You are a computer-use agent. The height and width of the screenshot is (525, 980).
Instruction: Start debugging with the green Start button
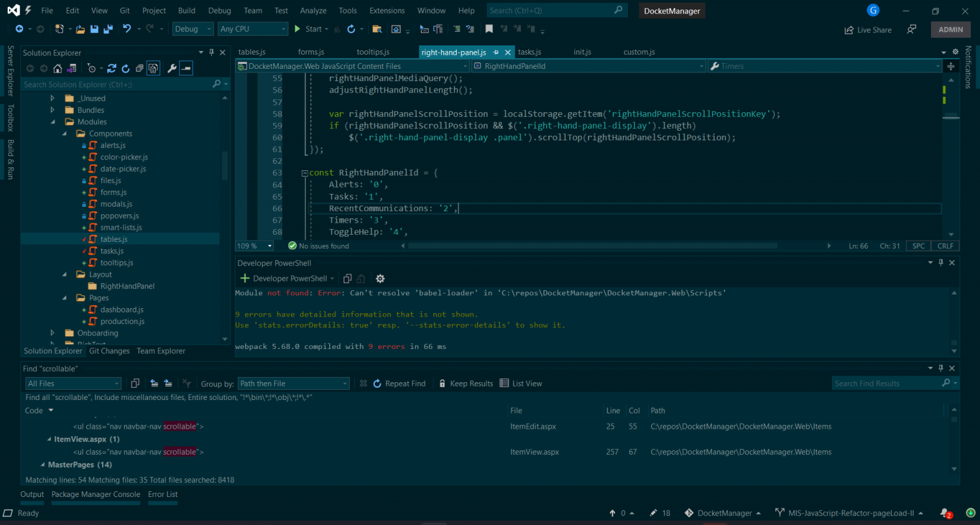(297, 29)
